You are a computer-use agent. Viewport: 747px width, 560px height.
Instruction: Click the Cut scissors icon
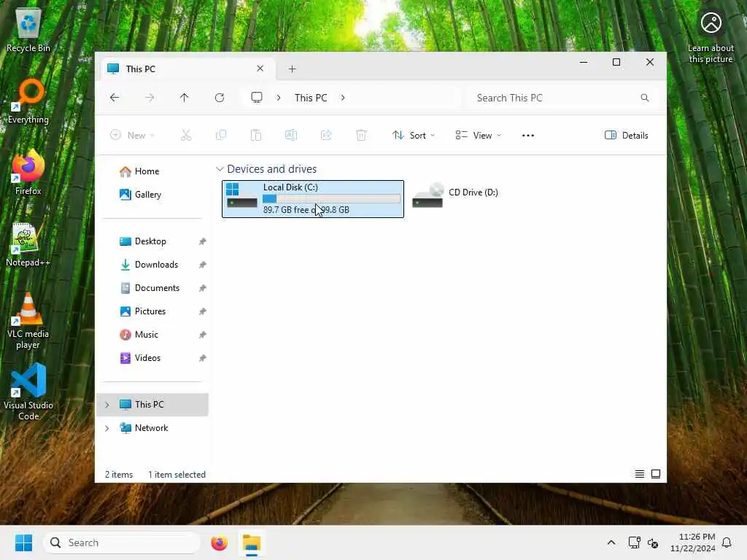point(186,135)
